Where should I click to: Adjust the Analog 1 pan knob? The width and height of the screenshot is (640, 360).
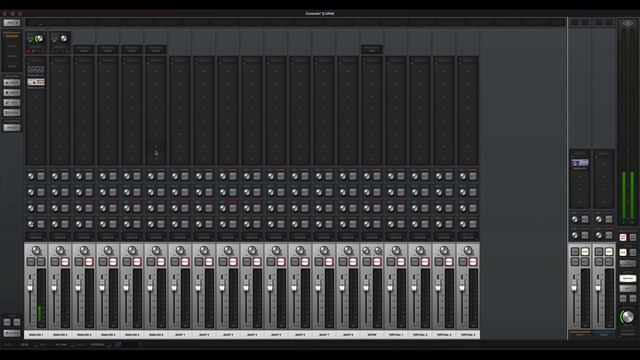[36, 251]
